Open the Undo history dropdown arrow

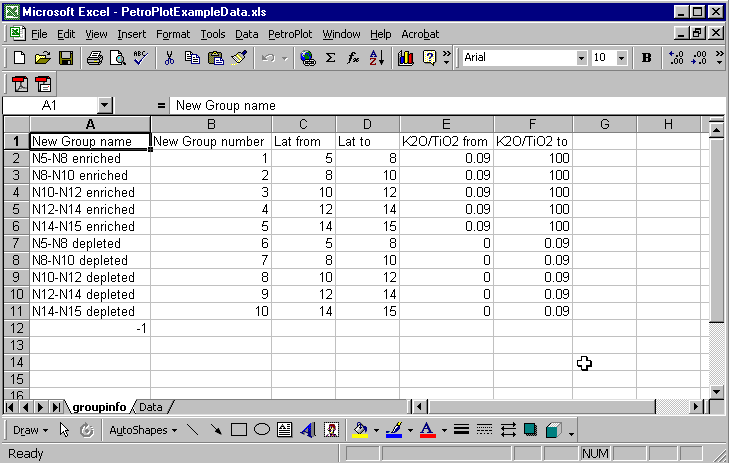click(285, 58)
